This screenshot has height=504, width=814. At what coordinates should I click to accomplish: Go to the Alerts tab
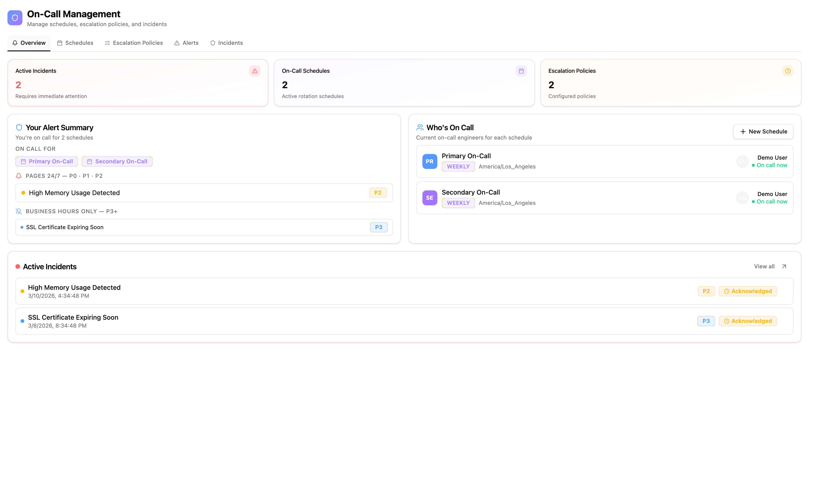187,43
